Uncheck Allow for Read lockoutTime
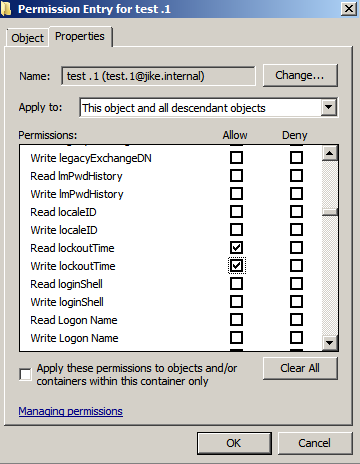Image resolution: width=360 pixels, height=464 pixels. point(236,248)
